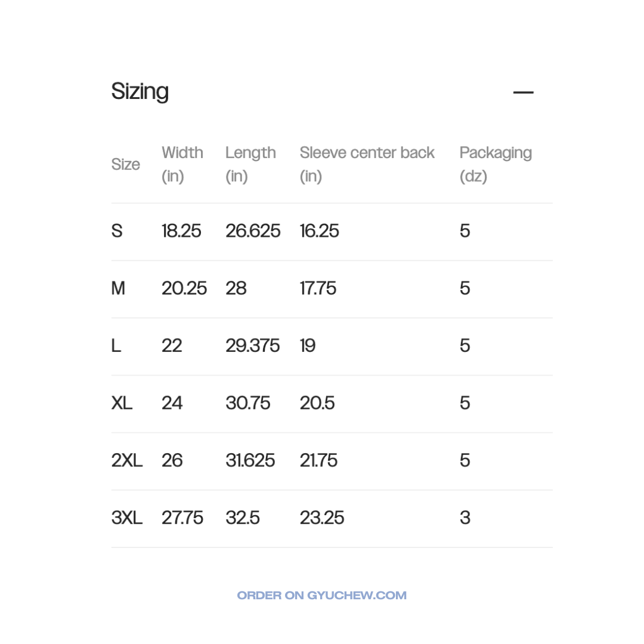
Task: Select the 20.5 sleeve value for XL
Action: (x=317, y=403)
